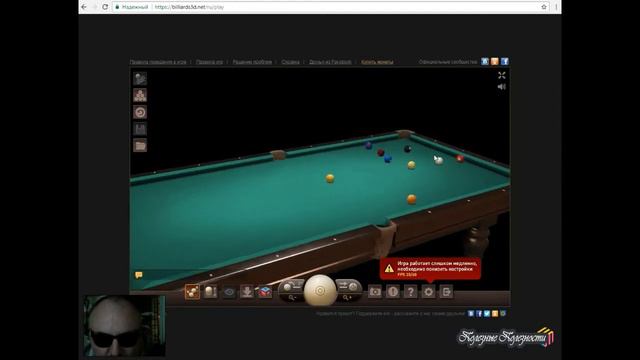Viewport: 640px width, 360px height.
Task: Click the colorful pool table icon in bottom toolbar
Action: point(265,292)
